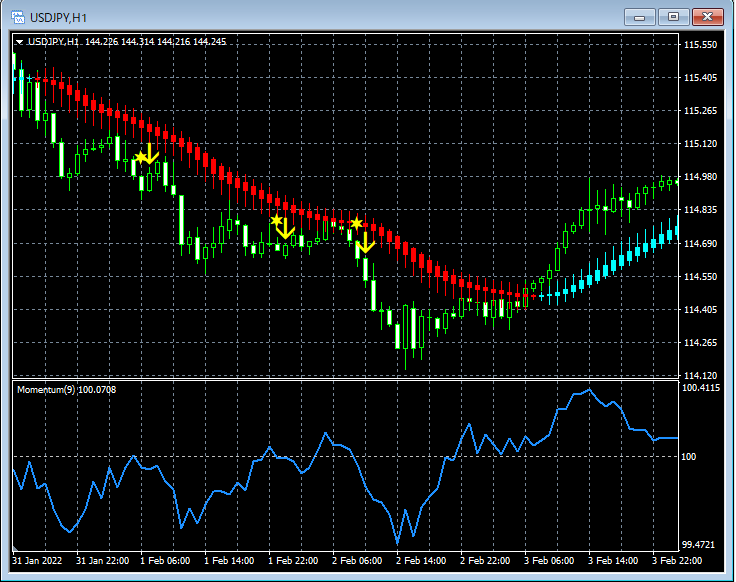736x582 pixels.
Task: Click the 115.550 price scale label
Action: pos(700,45)
